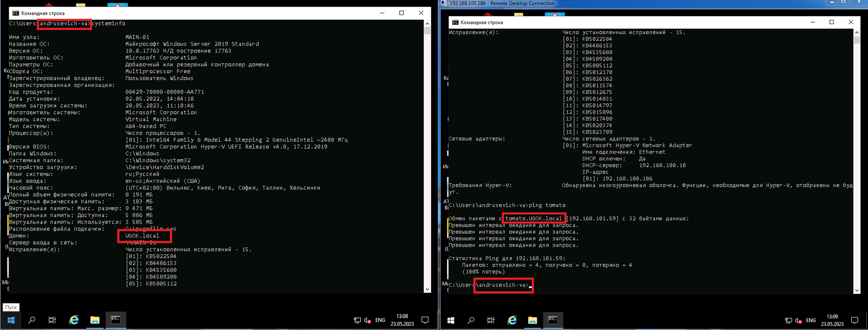This screenshot has width=868, height=330.
Task: Open File Explorer on the left taskbar
Action: (x=95, y=320)
